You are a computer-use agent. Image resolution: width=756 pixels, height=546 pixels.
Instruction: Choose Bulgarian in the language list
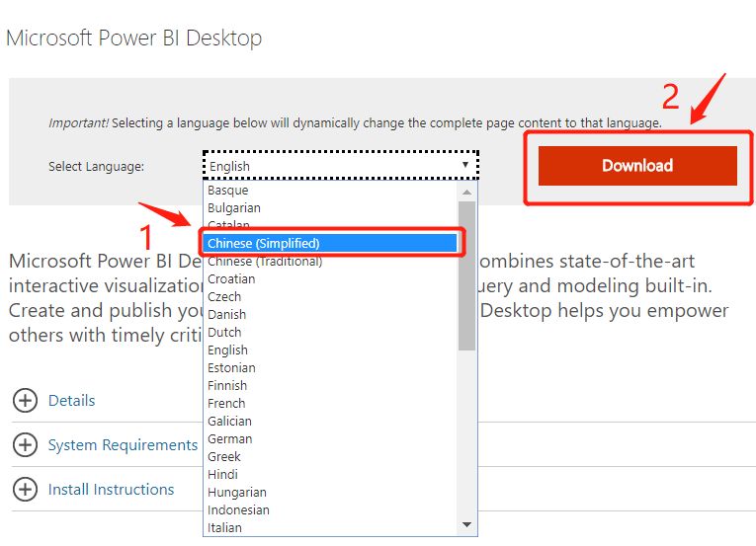click(234, 207)
